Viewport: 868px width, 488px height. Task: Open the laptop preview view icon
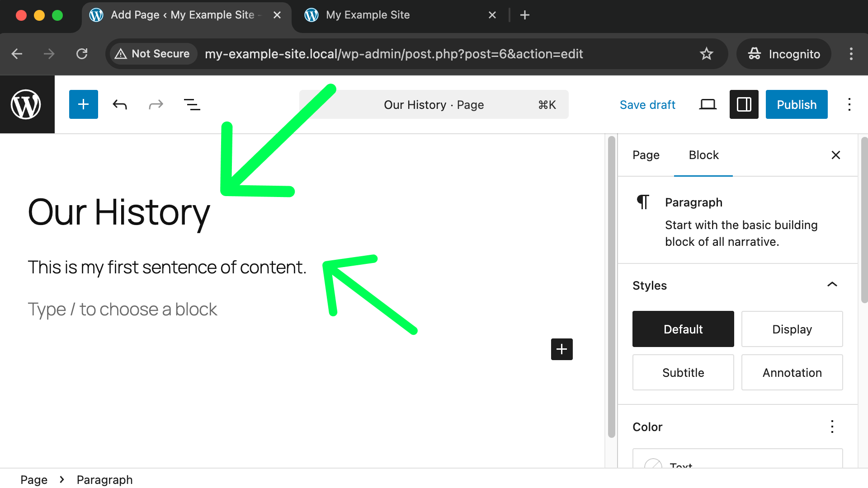(708, 105)
